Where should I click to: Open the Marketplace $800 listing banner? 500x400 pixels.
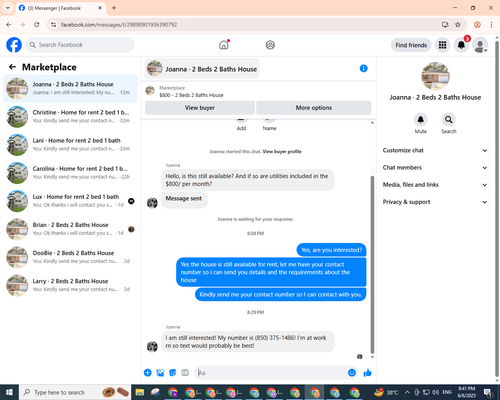pyautogui.click(x=258, y=91)
